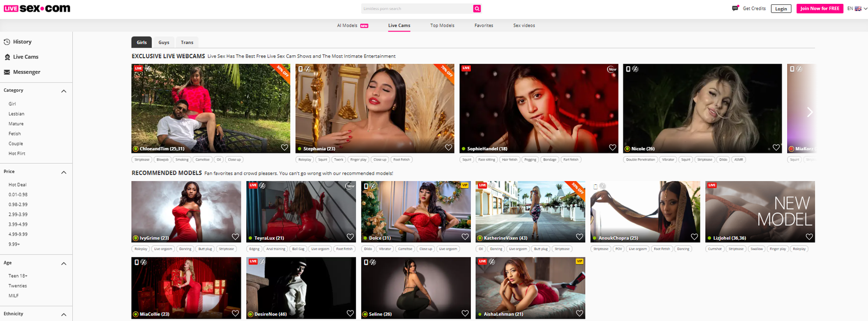868x321 pixels.
Task: Collapse the Price filter section
Action: 63,172
